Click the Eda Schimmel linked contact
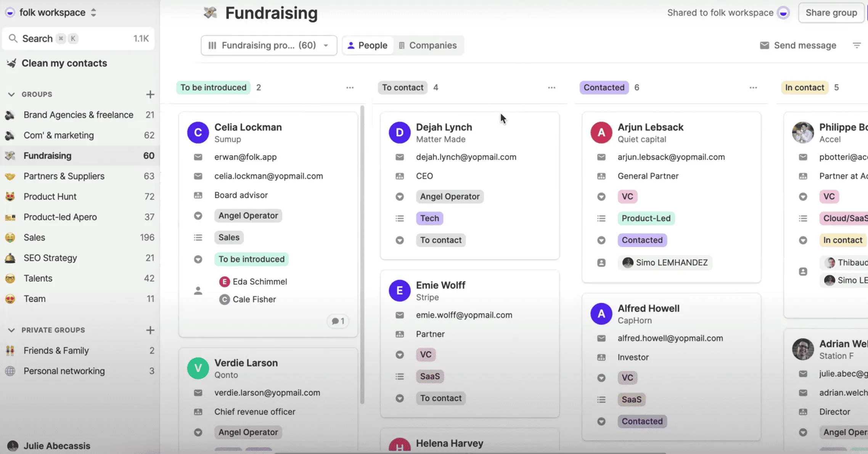 [x=253, y=282]
